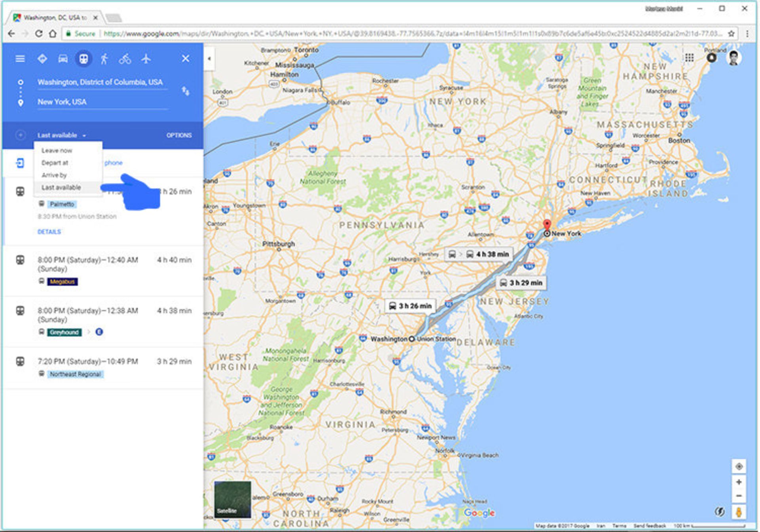Open the Google Maps hamburger menu
The height and width of the screenshot is (532, 760).
[x=20, y=59]
